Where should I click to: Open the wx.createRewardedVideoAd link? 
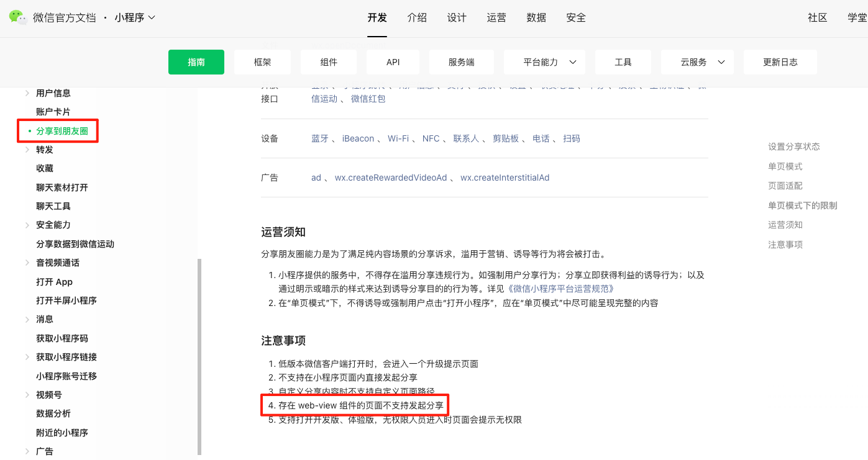tap(391, 178)
